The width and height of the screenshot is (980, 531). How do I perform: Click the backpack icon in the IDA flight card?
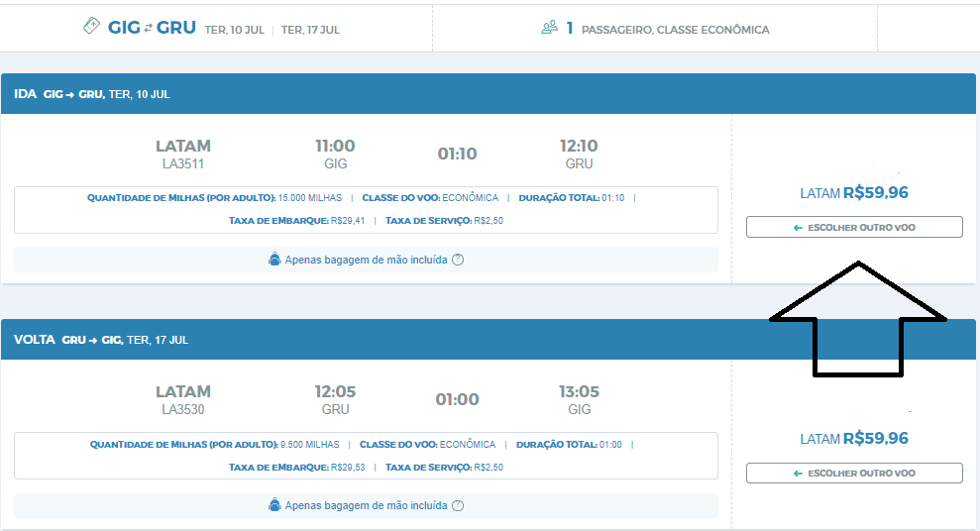(x=274, y=260)
